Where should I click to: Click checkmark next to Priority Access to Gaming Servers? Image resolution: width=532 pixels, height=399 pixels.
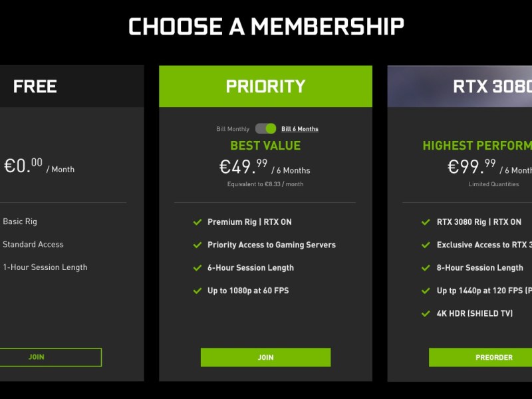[197, 245]
